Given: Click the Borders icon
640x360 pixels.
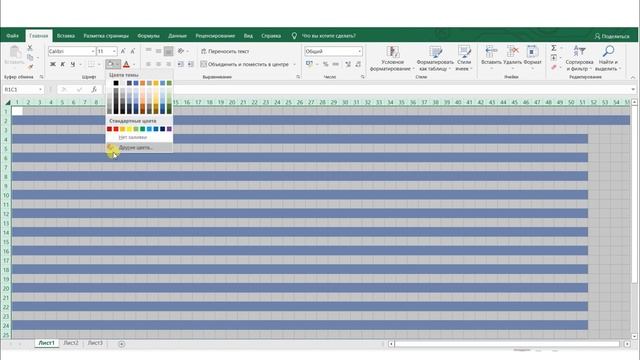Looking at the screenshot, I should [91, 64].
